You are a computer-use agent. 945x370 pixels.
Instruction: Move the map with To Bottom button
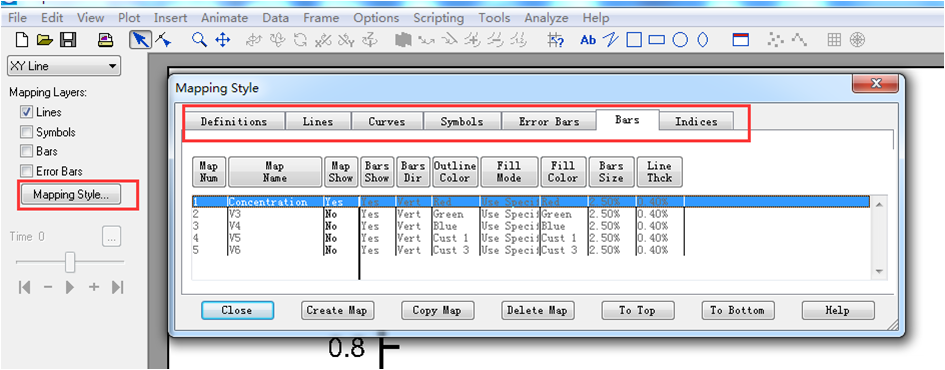point(738,310)
